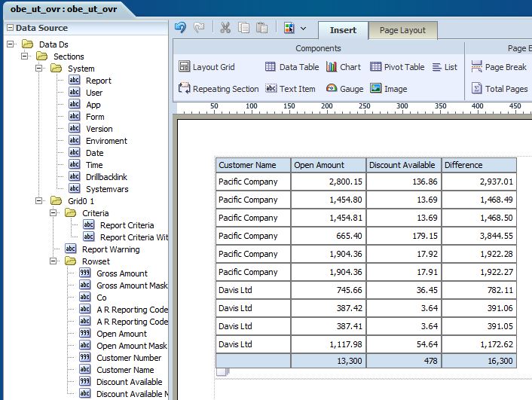Click the Difference column header

click(x=479, y=165)
